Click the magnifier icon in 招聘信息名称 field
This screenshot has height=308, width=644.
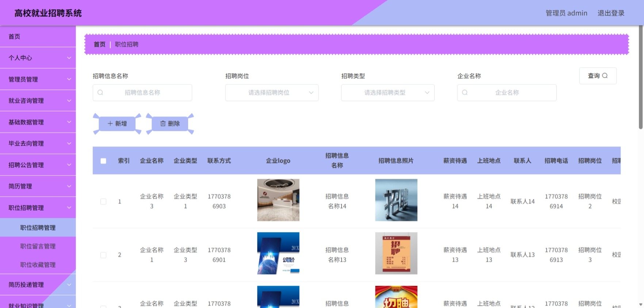pyautogui.click(x=100, y=93)
